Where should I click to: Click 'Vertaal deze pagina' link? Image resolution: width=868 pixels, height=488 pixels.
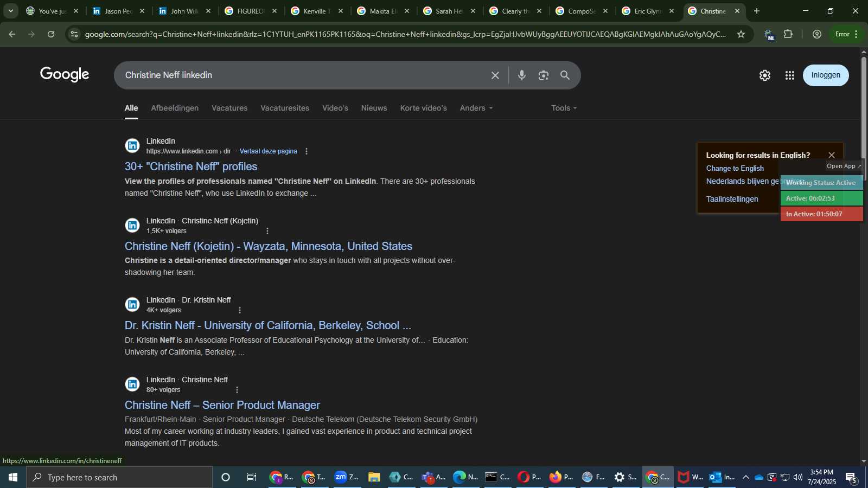269,151
